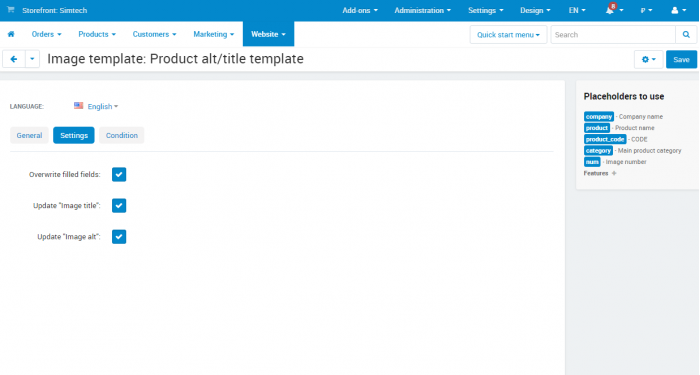700x375 pixels.
Task: Click the page title Image template text
Action: (x=175, y=59)
